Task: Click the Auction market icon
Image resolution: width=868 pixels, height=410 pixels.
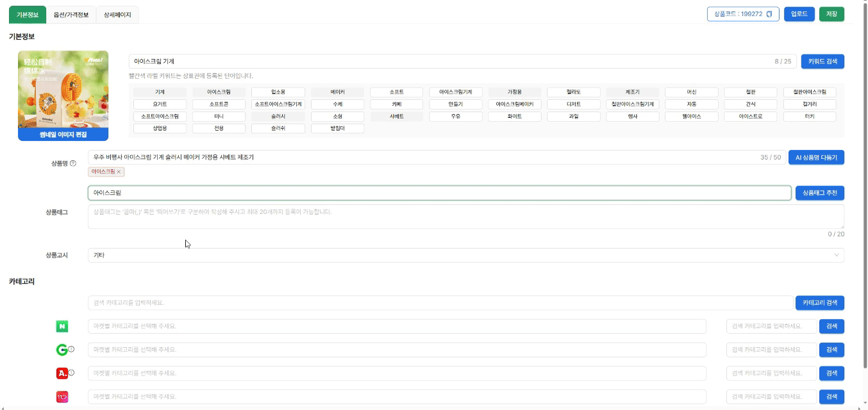Action: tap(62, 373)
